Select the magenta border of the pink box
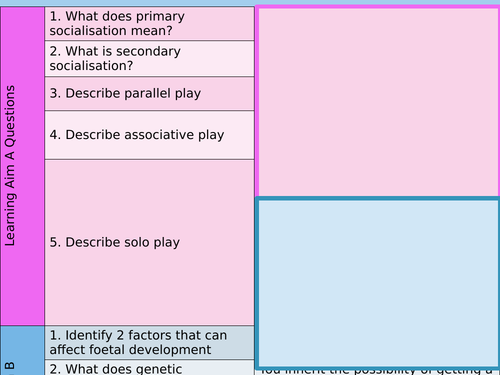 pyautogui.click(x=377, y=7)
